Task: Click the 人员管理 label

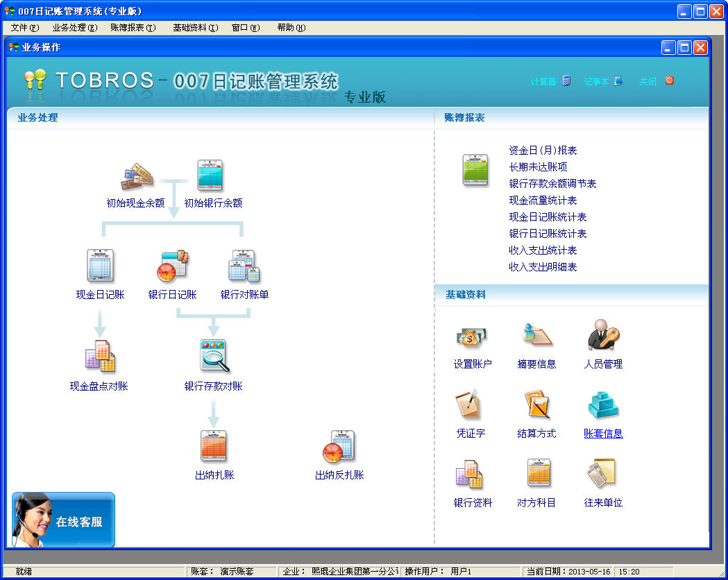Action: (603, 364)
